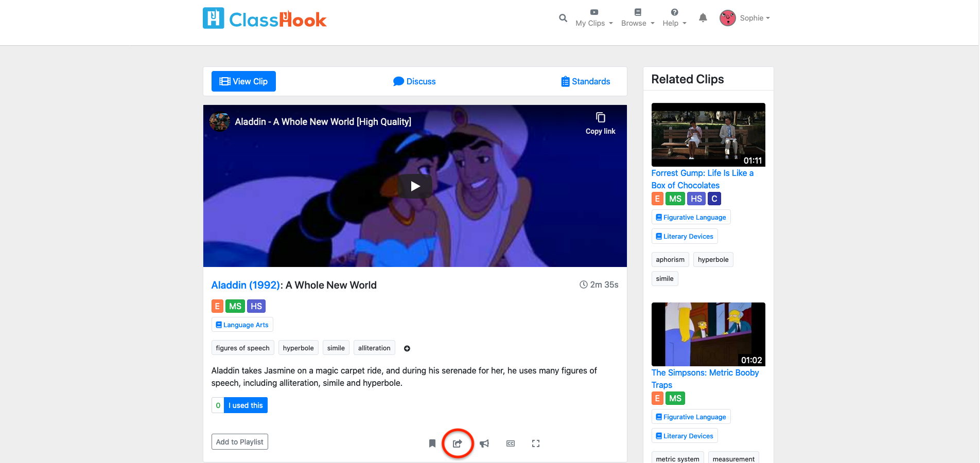This screenshot has width=980, height=463.
Task: Click the Copy link icon on the video
Action: tap(600, 117)
